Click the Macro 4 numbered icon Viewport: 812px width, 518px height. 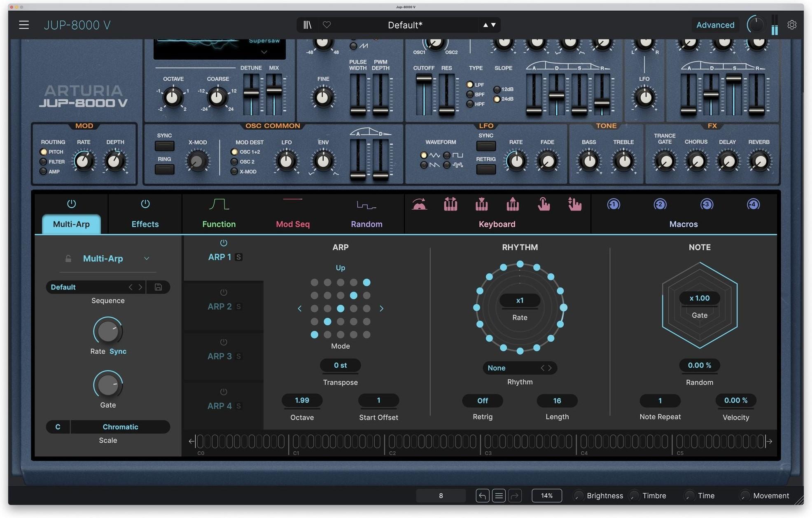(x=753, y=204)
